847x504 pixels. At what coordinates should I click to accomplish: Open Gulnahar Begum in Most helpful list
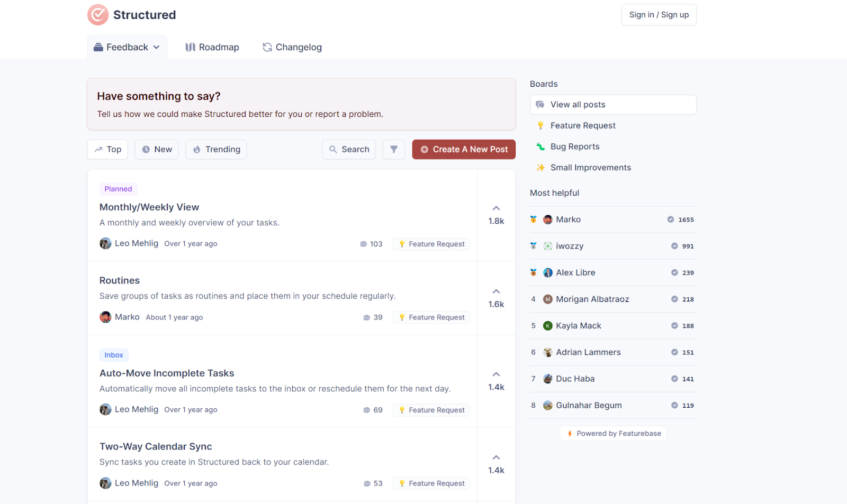coord(613,405)
